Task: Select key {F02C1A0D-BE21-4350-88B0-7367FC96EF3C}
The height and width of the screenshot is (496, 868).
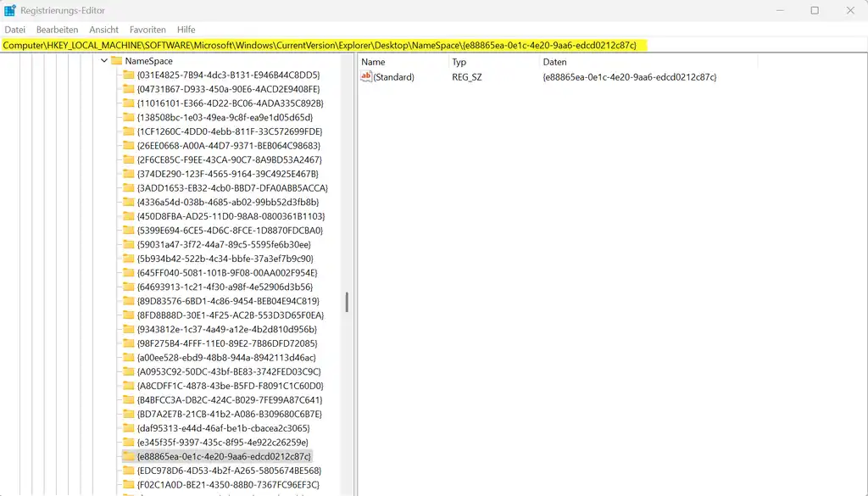Action: click(x=228, y=484)
